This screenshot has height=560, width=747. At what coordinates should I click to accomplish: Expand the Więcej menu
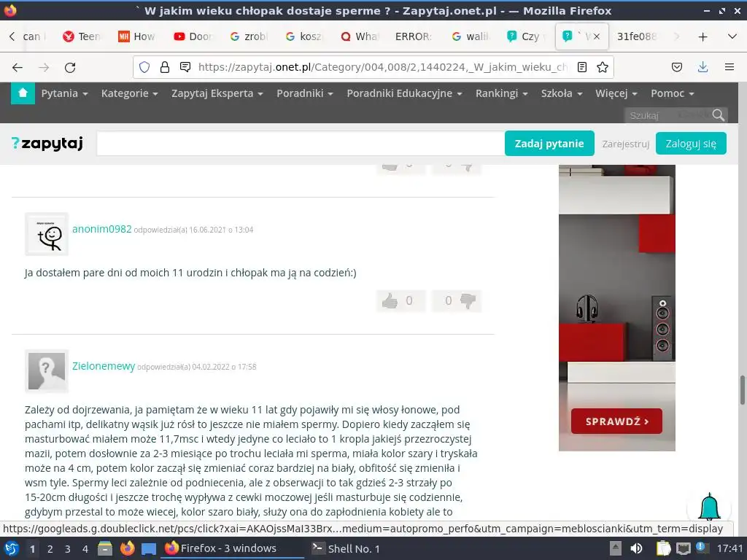(616, 93)
